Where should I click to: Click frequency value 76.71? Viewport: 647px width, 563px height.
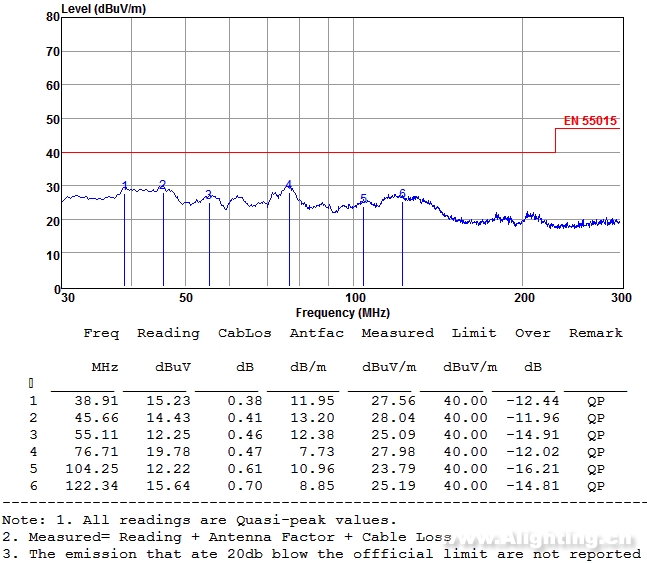click(97, 452)
